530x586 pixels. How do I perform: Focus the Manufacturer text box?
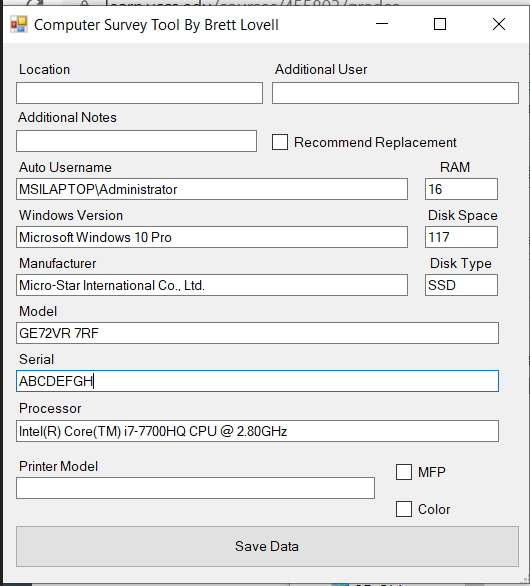[x=212, y=285]
